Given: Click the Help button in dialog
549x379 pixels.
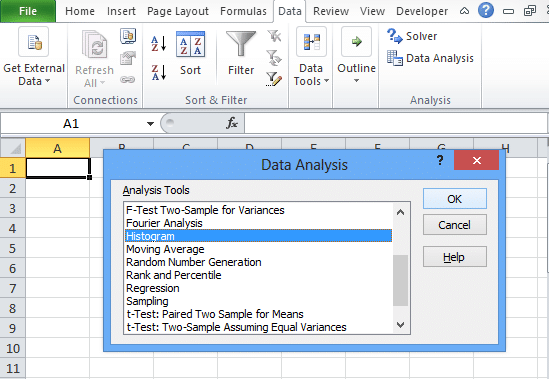Looking at the screenshot, I should tap(454, 257).
